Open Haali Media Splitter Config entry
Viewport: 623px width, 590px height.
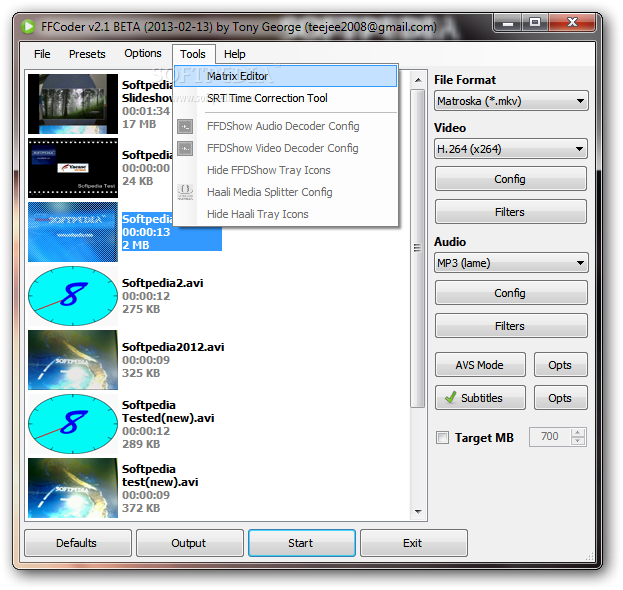tap(286, 192)
